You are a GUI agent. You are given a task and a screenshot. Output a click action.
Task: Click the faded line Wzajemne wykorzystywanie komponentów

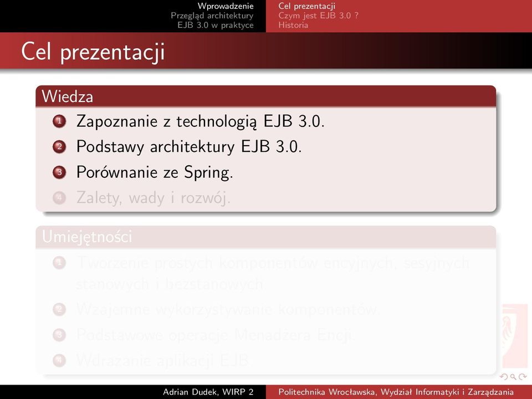(x=227, y=309)
